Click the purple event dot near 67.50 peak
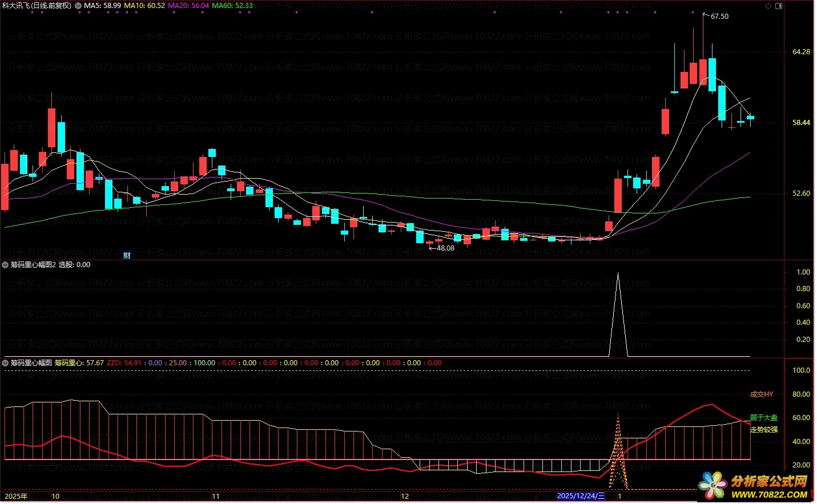817x504 pixels. click(x=692, y=12)
